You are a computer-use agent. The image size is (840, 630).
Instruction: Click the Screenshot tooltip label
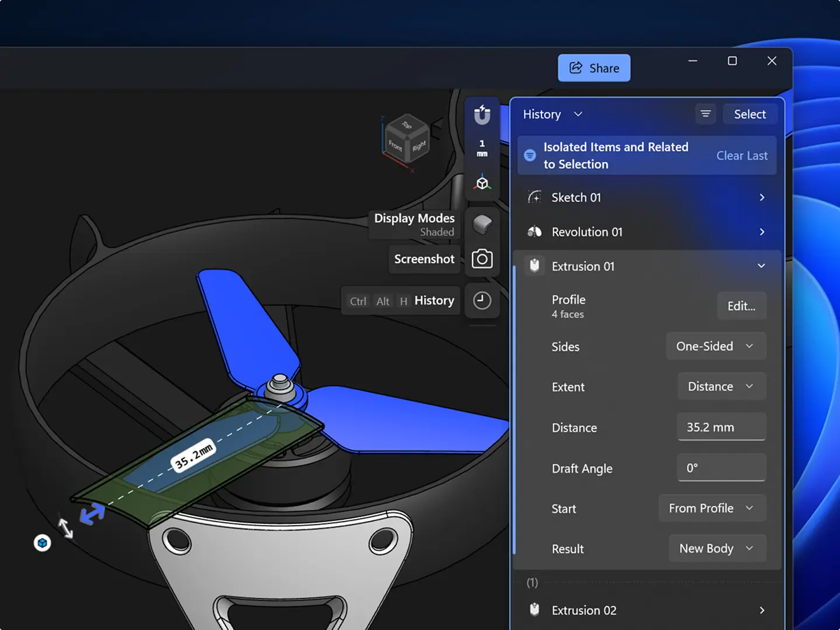(424, 259)
